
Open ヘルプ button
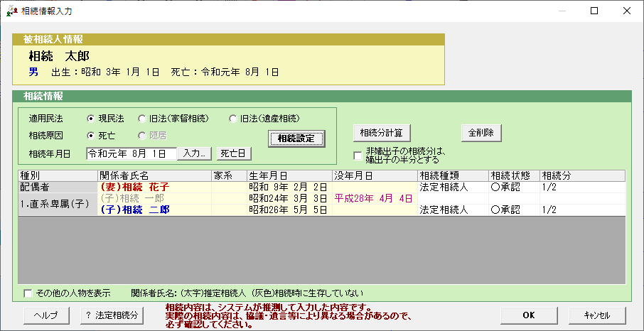(45, 315)
